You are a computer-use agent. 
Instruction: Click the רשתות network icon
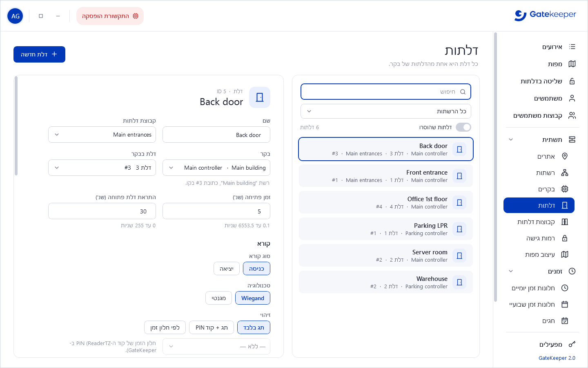pos(565,173)
